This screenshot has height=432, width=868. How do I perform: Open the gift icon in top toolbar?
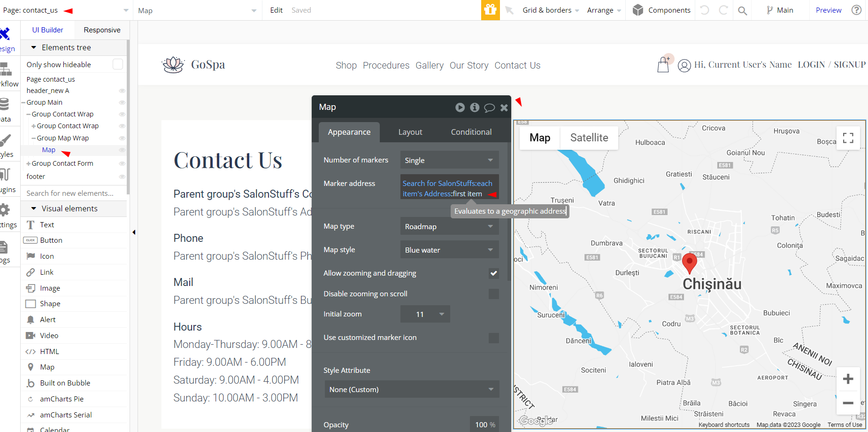point(490,10)
